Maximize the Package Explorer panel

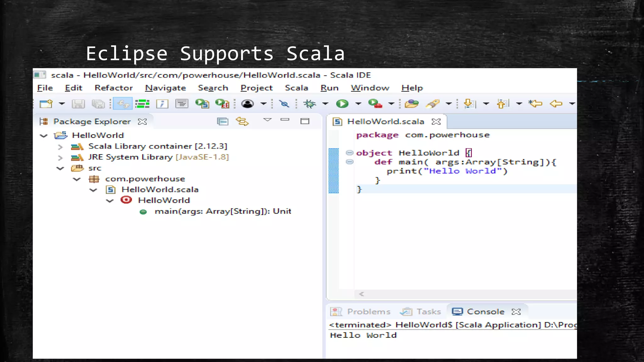[305, 121]
